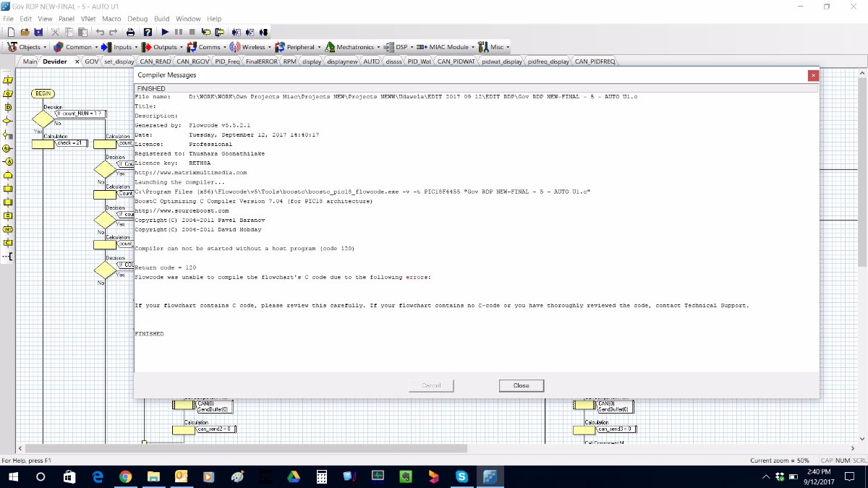Open Skype from the taskbar

click(461, 476)
